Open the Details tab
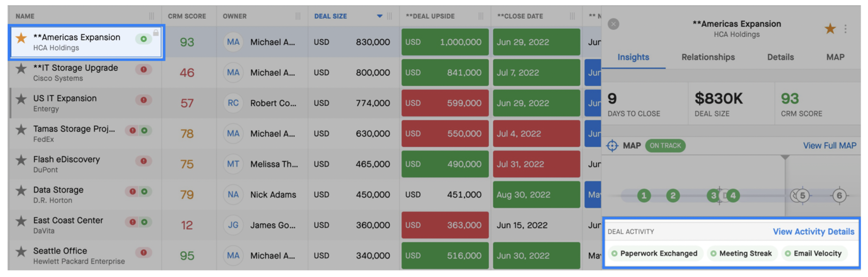The width and height of the screenshot is (868, 277). point(781,57)
